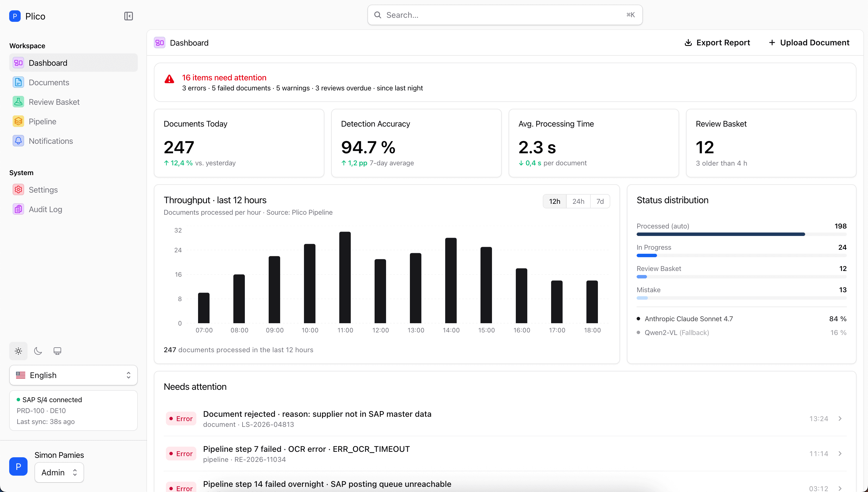
Task: Click the ⌘K shortcut hint
Action: [x=630, y=15]
